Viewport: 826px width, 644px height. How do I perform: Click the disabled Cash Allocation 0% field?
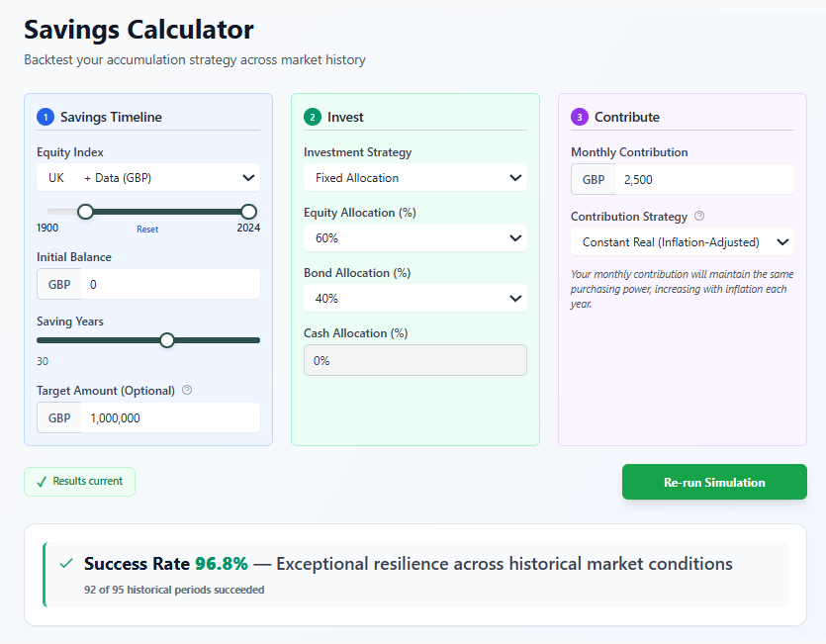(x=415, y=360)
